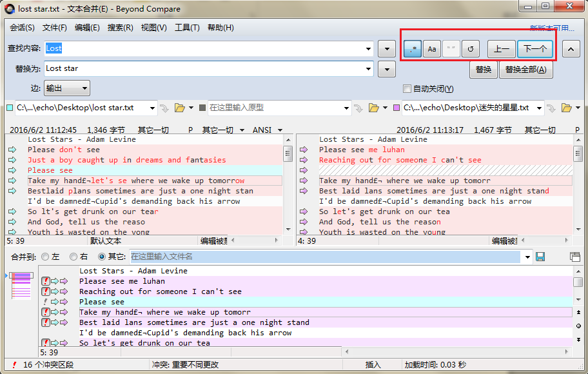Open the 其它一切 file format dropdown arrow
The height and width of the screenshot is (374, 588).
(242, 130)
